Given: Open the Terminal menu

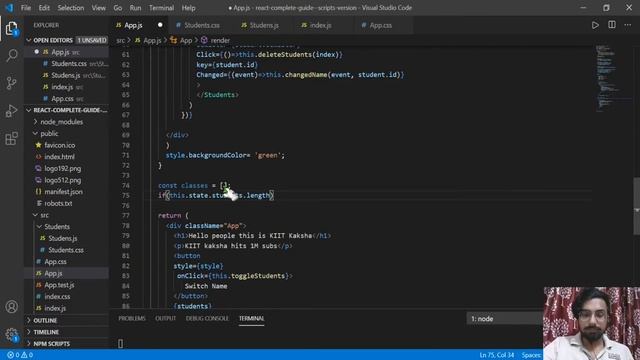Looking at the screenshot, I should 161,8.
